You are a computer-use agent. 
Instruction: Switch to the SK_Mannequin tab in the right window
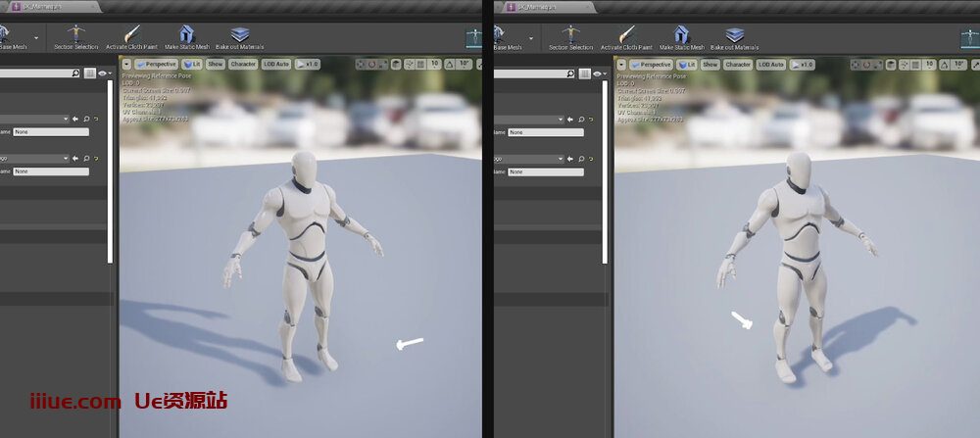pyautogui.click(x=527, y=7)
